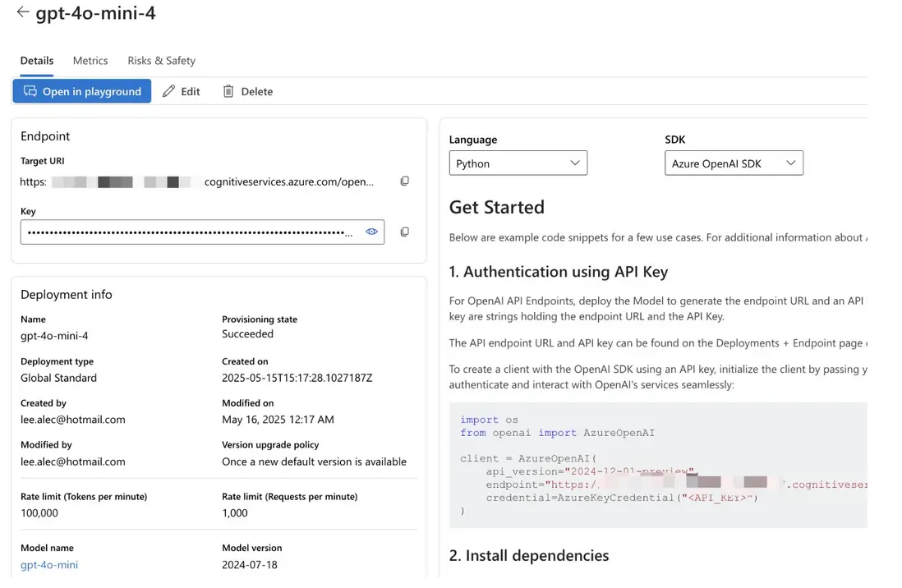The image size is (902, 588).
Task: Click the Python code snippet block
Action: pos(658,465)
